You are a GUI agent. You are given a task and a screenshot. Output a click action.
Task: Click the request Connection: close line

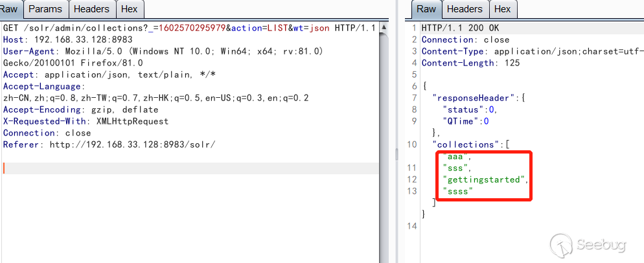47,133
